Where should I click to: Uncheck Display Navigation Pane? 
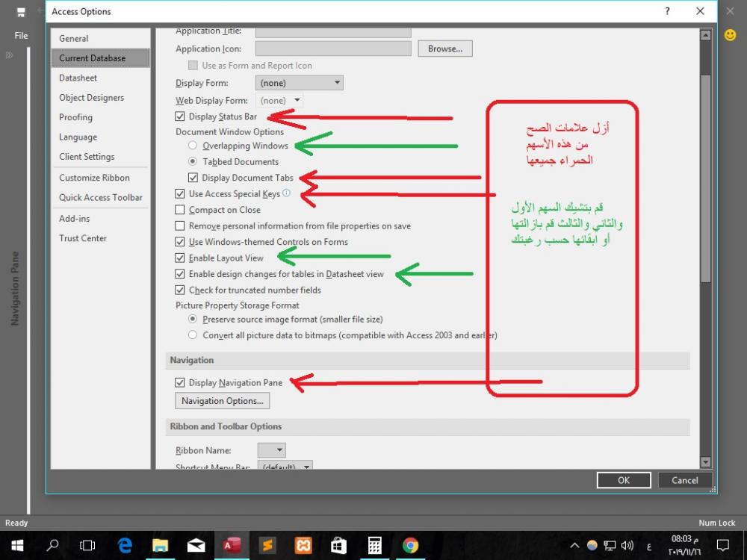179,382
